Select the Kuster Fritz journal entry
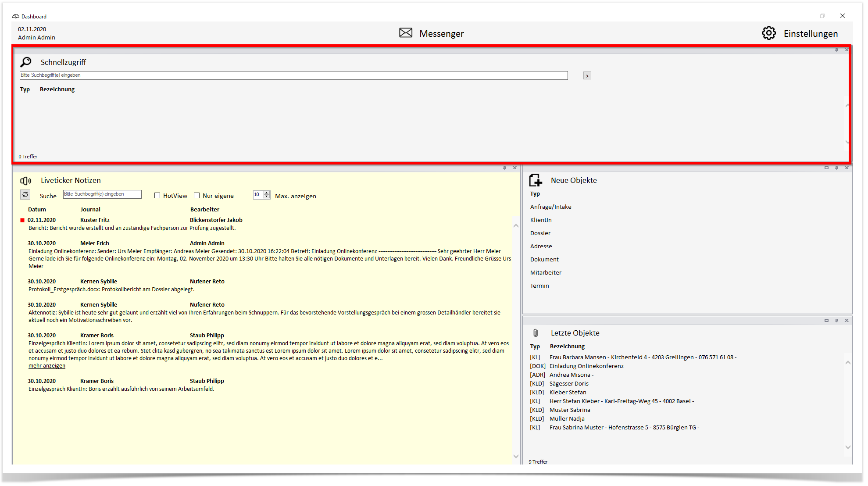Viewport: 868px width, 486px height. (95, 220)
